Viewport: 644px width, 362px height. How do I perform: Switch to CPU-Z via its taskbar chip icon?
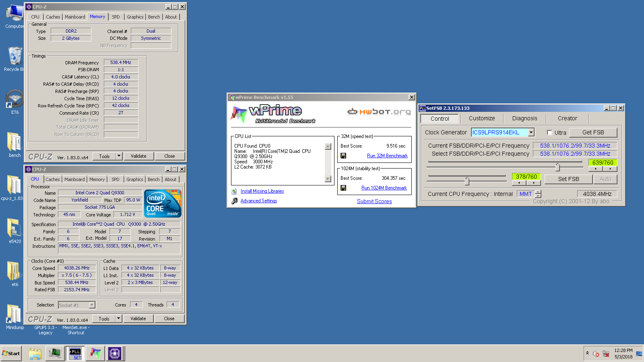[115, 354]
